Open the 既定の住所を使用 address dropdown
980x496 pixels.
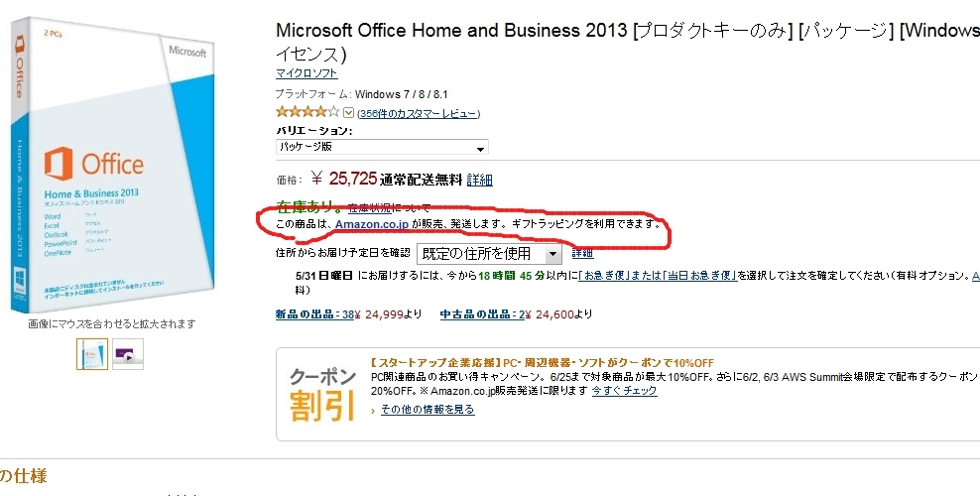pyautogui.click(x=489, y=254)
